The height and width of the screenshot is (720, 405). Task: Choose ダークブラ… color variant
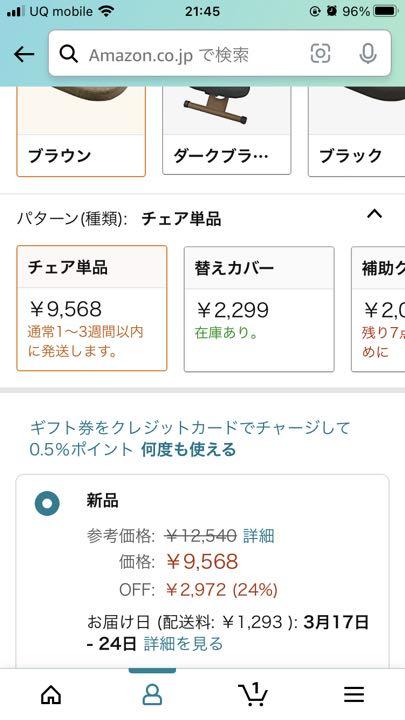[227, 130]
